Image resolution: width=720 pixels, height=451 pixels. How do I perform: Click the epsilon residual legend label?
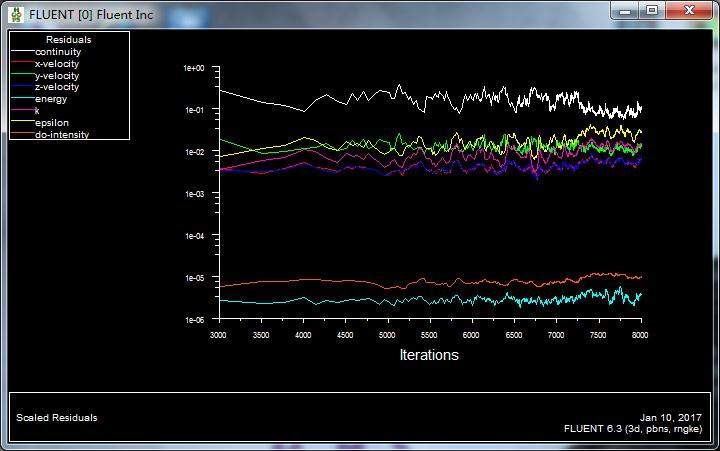(54, 122)
